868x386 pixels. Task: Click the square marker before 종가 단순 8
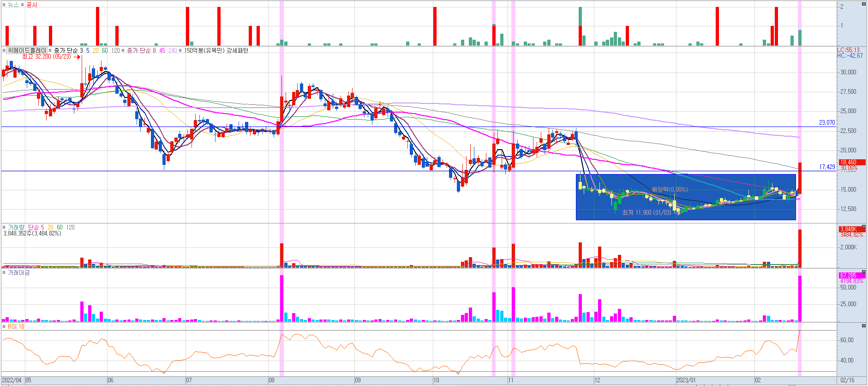pos(123,50)
